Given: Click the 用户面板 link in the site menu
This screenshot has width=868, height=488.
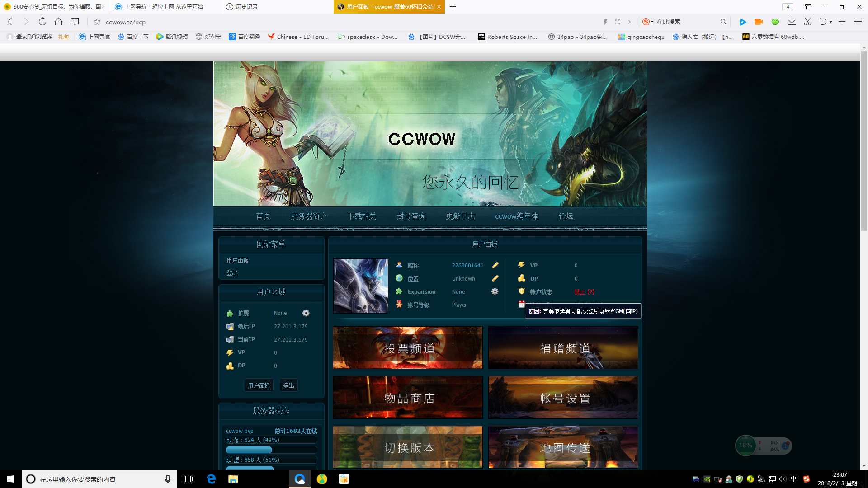Looking at the screenshot, I should coord(238,261).
